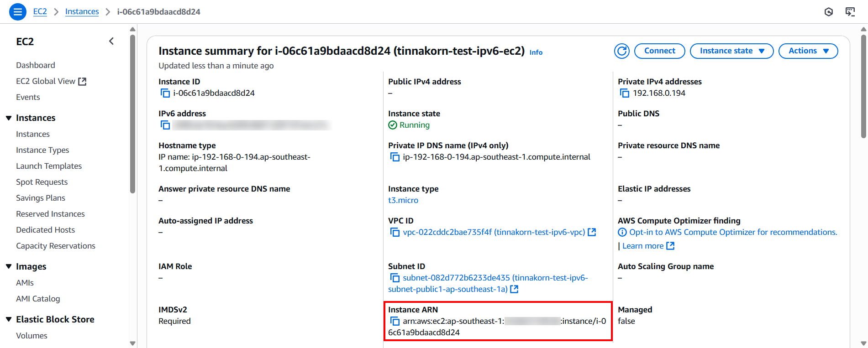
Task: Click the refresh instance summary icon
Action: click(621, 51)
